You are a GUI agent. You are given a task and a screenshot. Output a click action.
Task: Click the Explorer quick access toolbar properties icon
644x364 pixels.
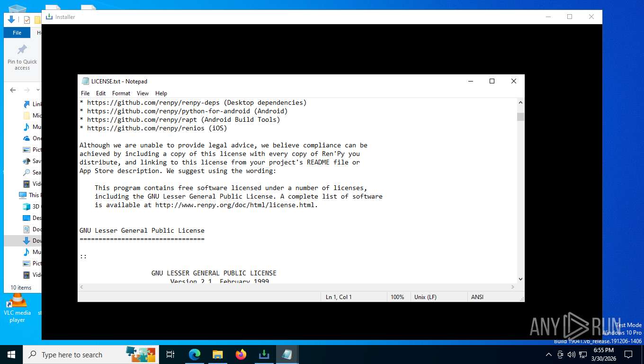point(27,19)
